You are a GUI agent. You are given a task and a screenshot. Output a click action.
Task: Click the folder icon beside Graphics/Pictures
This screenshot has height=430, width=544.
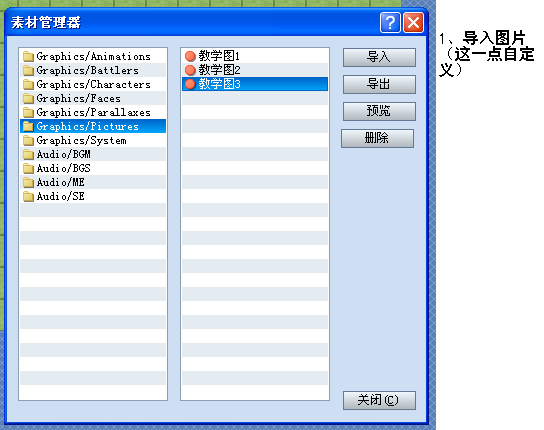tap(28, 126)
